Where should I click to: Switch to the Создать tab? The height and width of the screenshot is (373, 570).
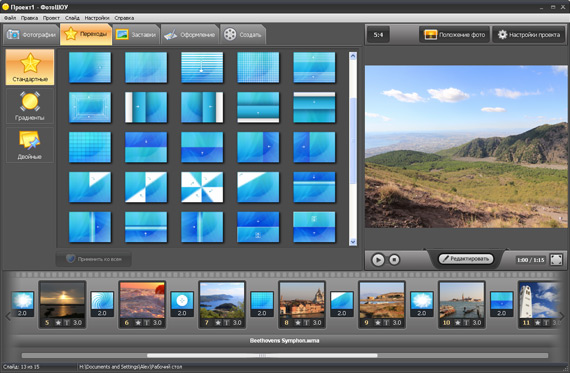point(243,35)
